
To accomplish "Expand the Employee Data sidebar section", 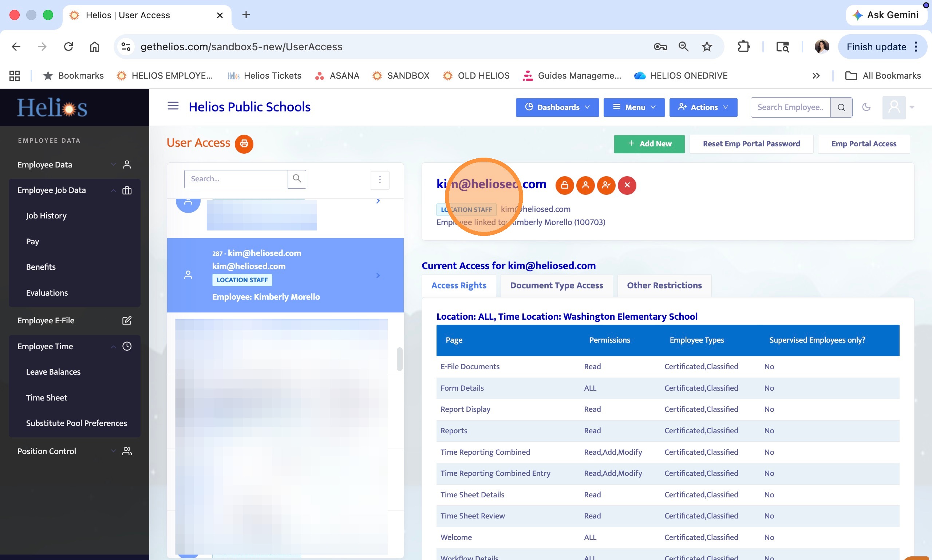I will coord(75,165).
